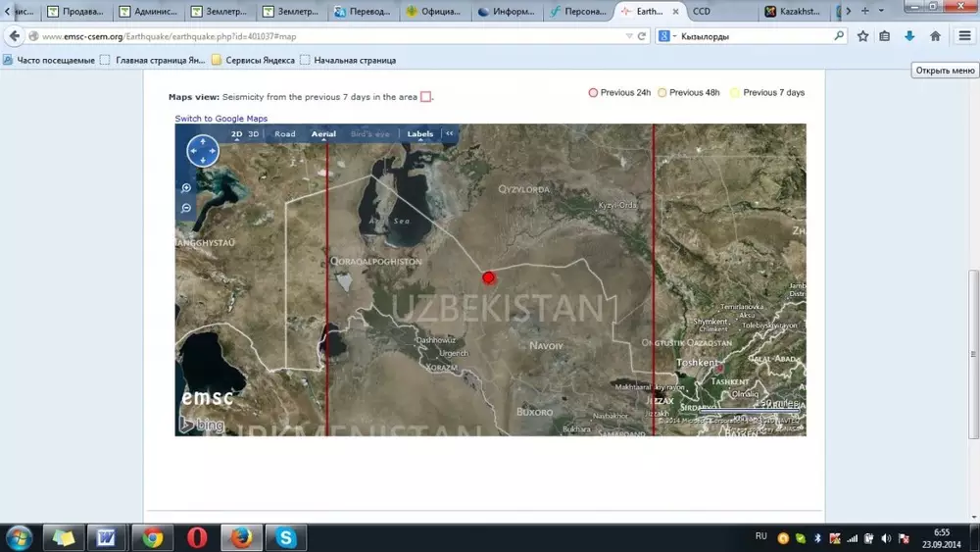The image size is (980, 552).
Task: Open the Переводо... browser tab
Action: (x=366, y=12)
